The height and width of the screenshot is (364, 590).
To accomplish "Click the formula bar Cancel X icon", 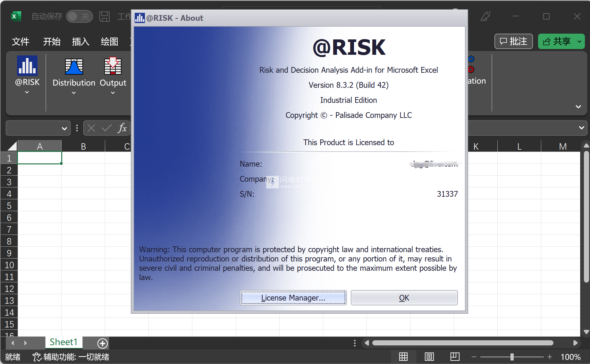I will click(91, 128).
